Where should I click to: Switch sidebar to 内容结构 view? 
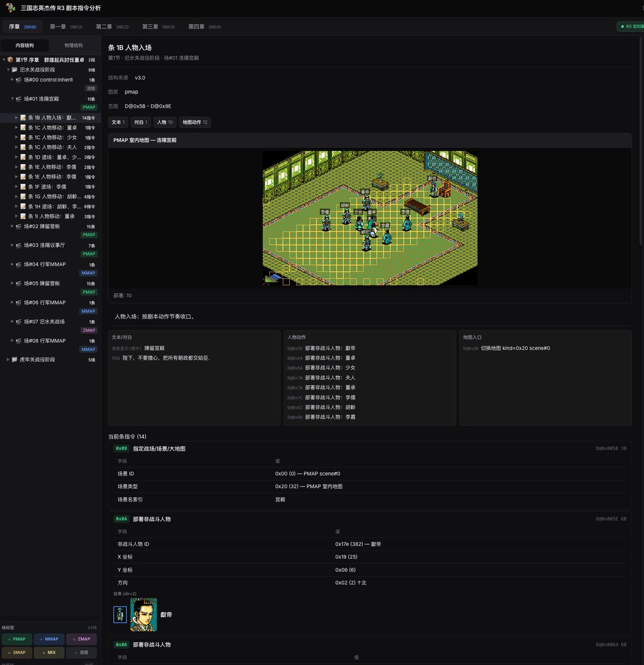tap(25, 45)
